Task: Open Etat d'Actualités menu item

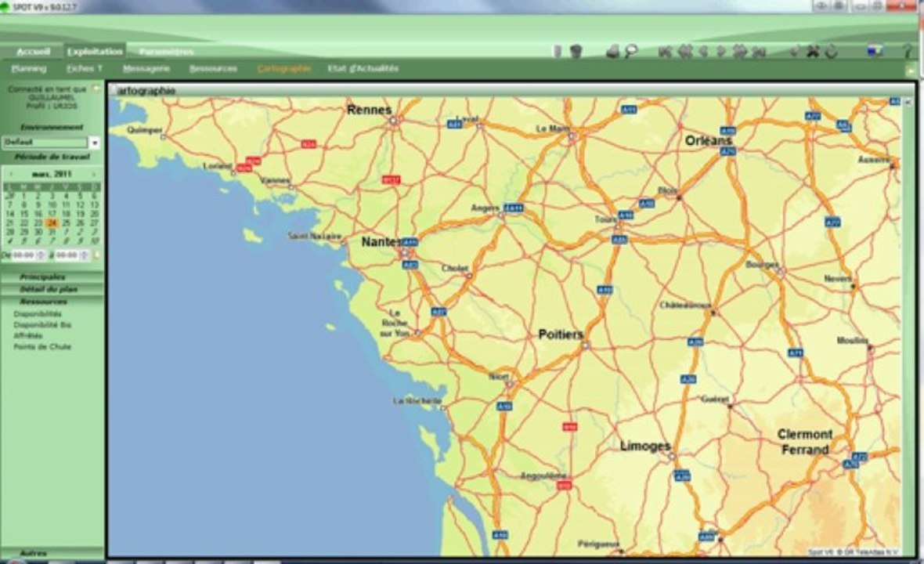Action: (363, 69)
